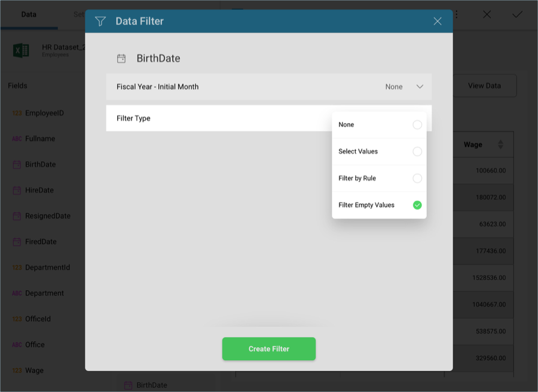The image size is (538, 392).
Task: Click the View Data button
Action: (x=484, y=85)
